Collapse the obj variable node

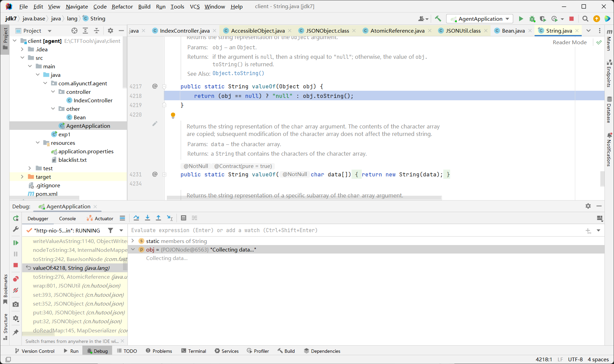point(133,249)
